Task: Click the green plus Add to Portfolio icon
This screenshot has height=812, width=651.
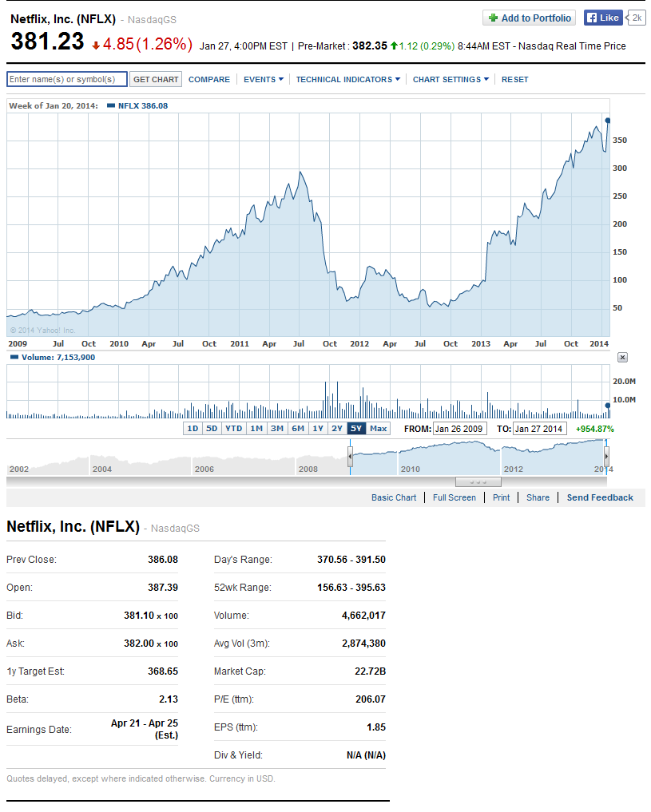Action: click(x=493, y=18)
